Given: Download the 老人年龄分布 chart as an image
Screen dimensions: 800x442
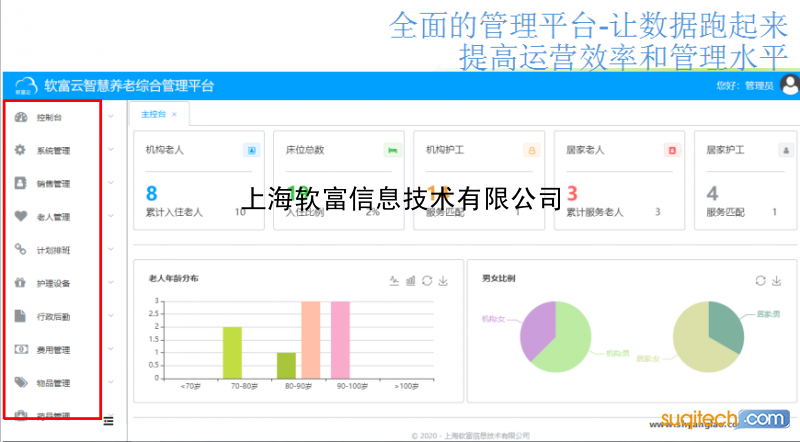Looking at the screenshot, I should click(443, 281).
